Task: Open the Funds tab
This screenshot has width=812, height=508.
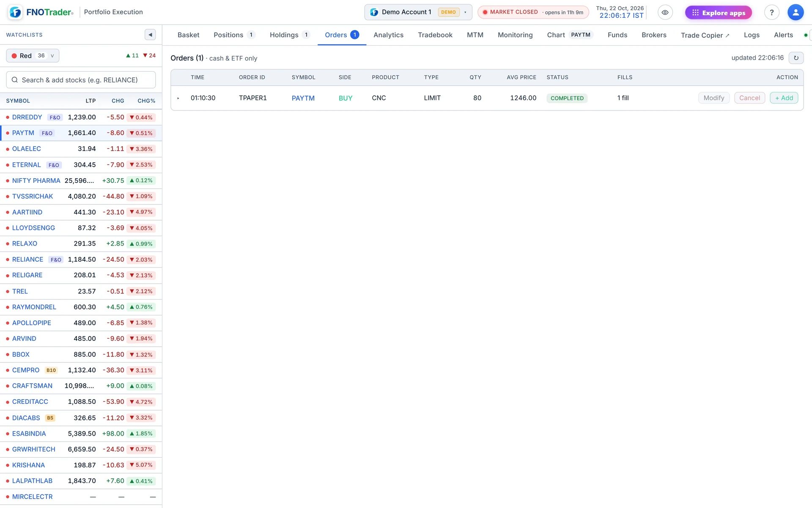Action: coord(617,35)
